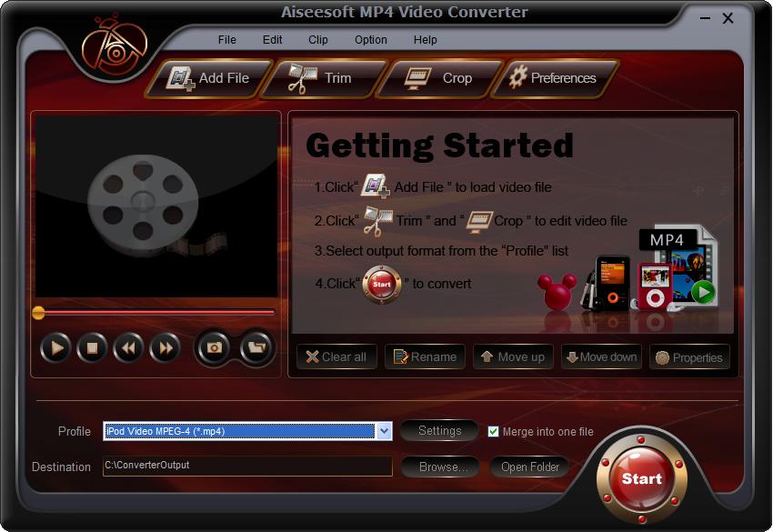Open Preferences with the gear icon
The image size is (773, 532).
(x=554, y=78)
